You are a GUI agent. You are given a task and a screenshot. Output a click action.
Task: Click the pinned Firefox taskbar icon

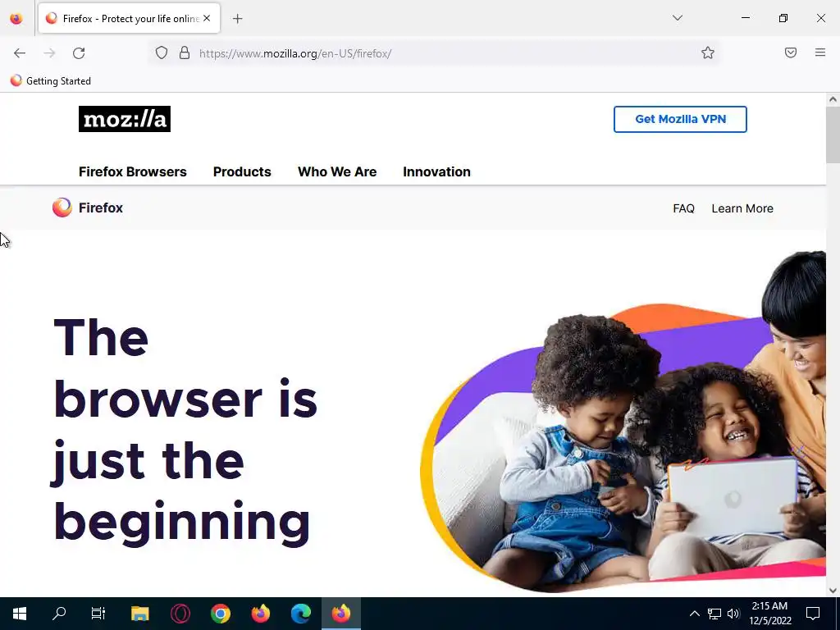pyautogui.click(x=260, y=614)
